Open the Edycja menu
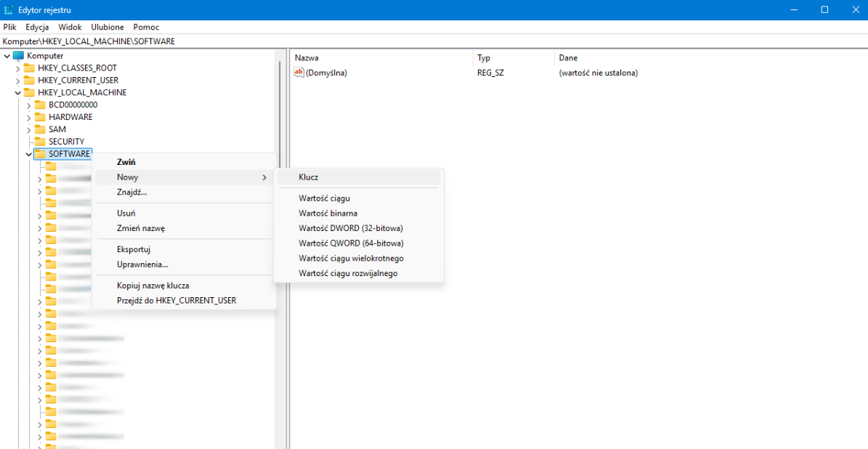Screen dimensions: 868x449 [x=37, y=27]
